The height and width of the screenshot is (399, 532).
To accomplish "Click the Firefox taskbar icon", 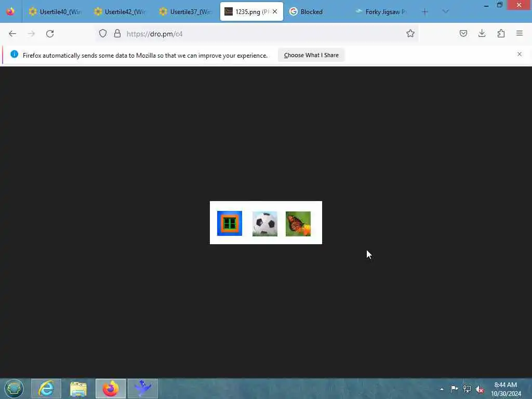I will point(111,389).
